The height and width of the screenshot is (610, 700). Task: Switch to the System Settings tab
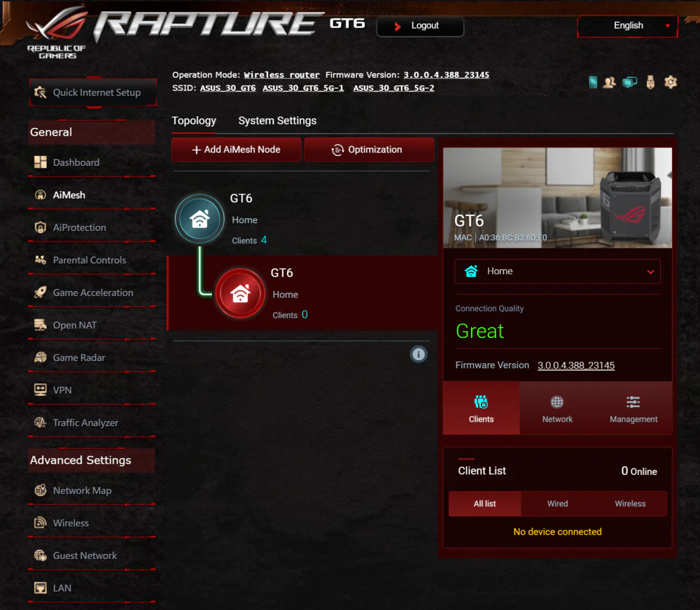tap(277, 121)
